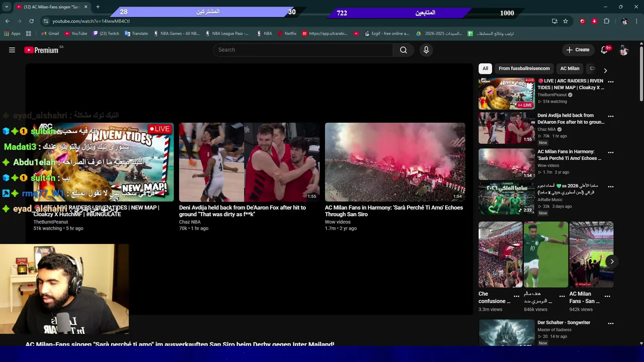Open the (23) Twitch bookmark

(x=106, y=34)
